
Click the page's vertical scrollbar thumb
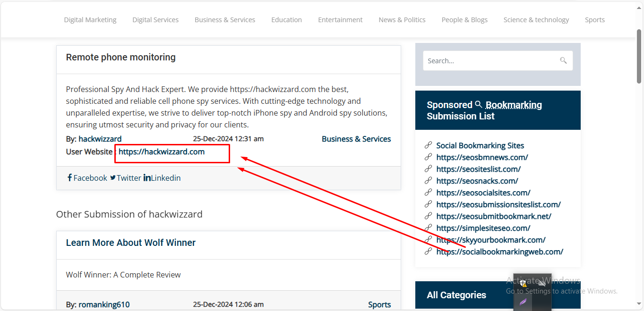tap(639, 57)
